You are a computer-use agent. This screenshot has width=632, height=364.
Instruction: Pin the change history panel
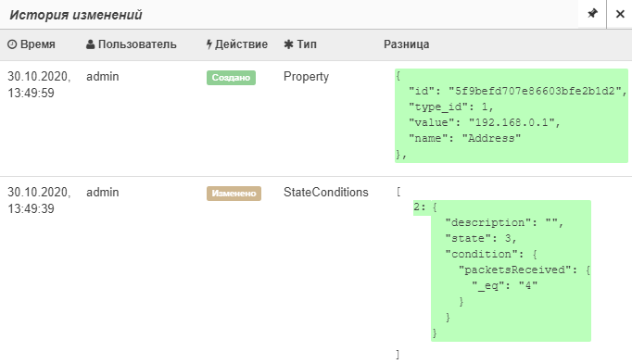tap(592, 14)
